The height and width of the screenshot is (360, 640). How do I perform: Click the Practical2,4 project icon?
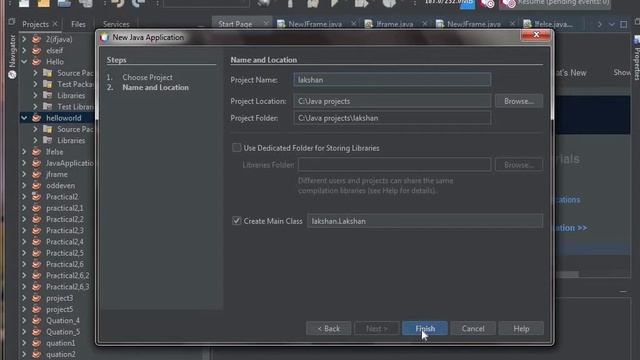pos(37,242)
